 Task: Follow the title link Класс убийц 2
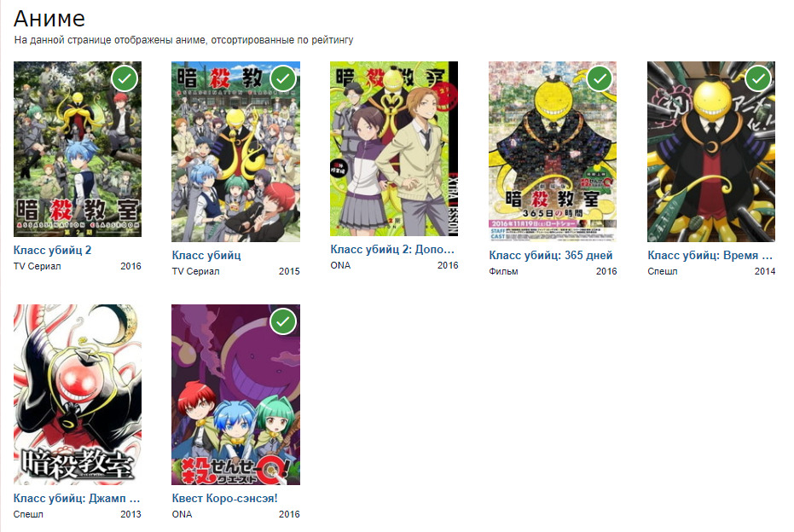point(52,250)
